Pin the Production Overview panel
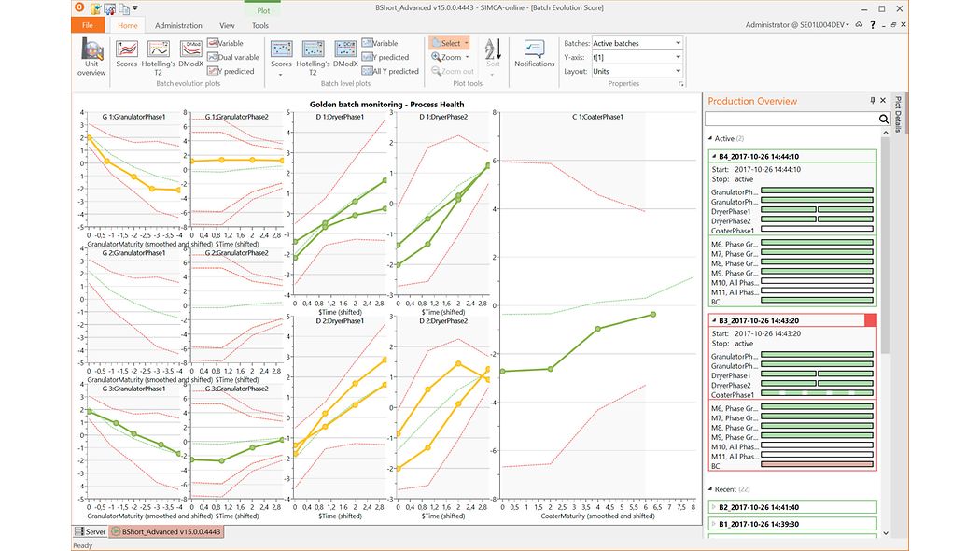This screenshot has width=980, height=551. coord(873,101)
